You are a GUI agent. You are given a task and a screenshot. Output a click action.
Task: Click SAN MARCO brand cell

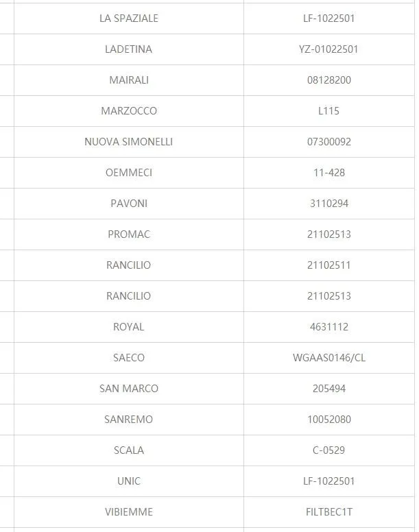tap(129, 389)
